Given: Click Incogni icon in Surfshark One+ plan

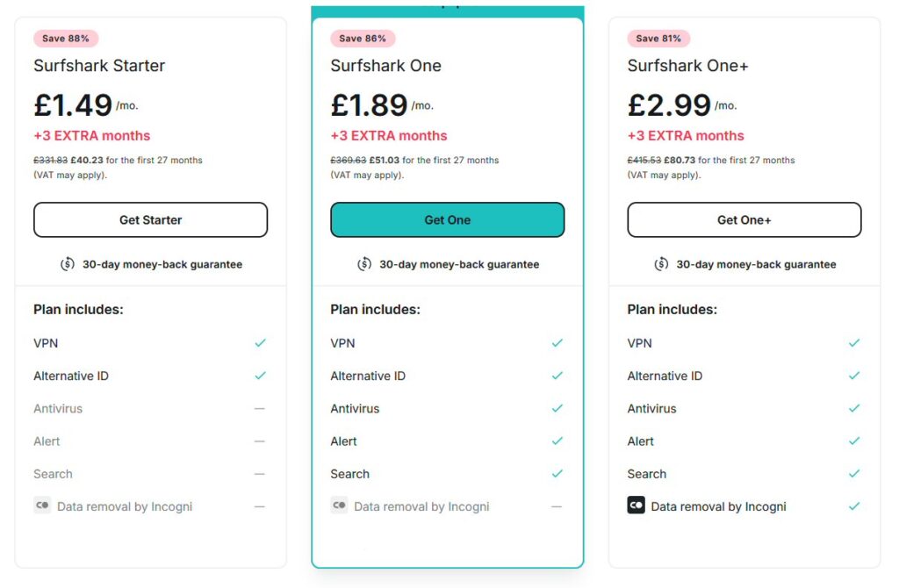Looking at the screenshot, I should click(x=636, y=506).
